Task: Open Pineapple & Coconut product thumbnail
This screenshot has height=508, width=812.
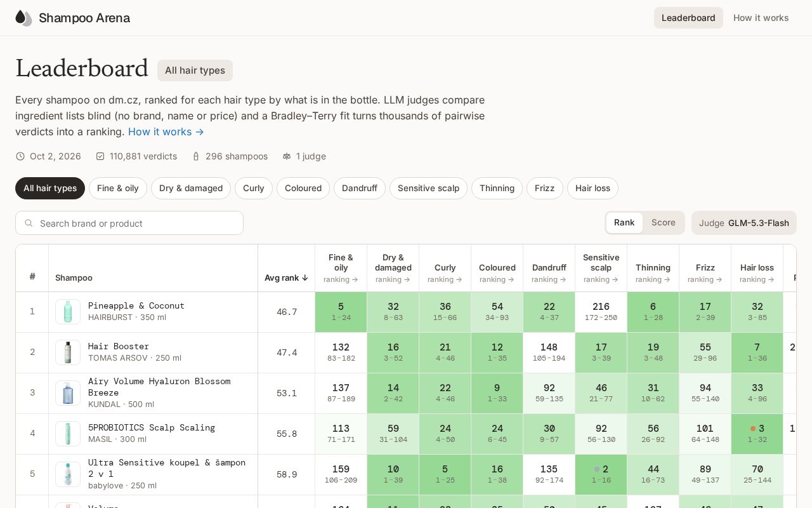Action: pyautogui.click(x=68, y=312)
